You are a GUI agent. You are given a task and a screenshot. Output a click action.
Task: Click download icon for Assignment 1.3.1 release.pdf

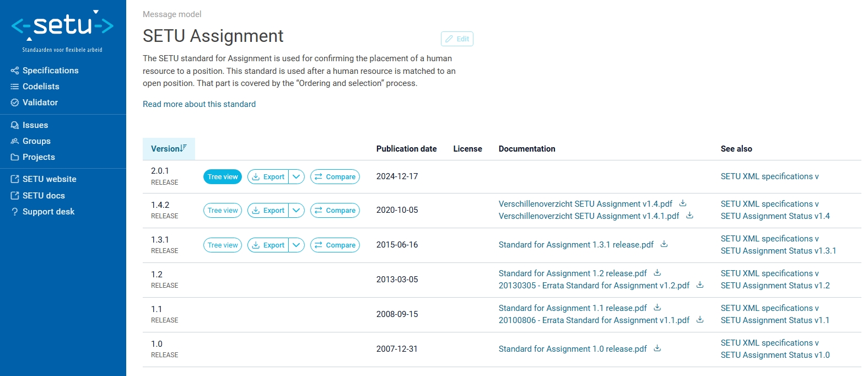point(664,244)
